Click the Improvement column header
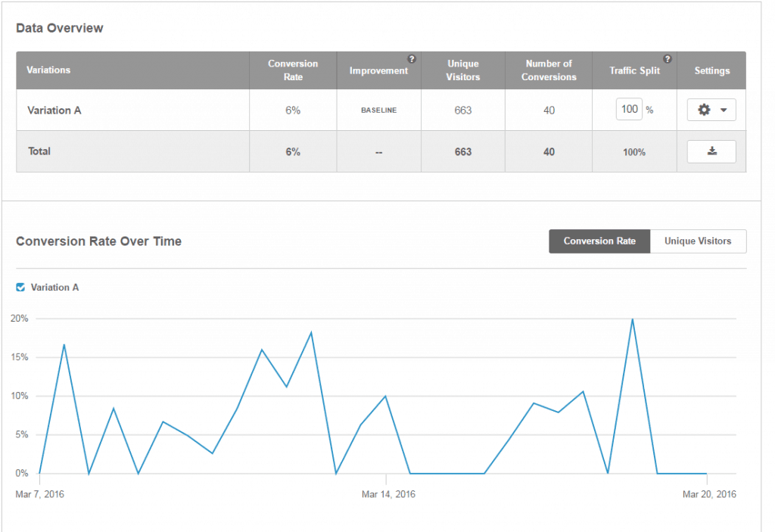Image resolution: width=775 pixels, height=532 pixels. coord(378,70)
